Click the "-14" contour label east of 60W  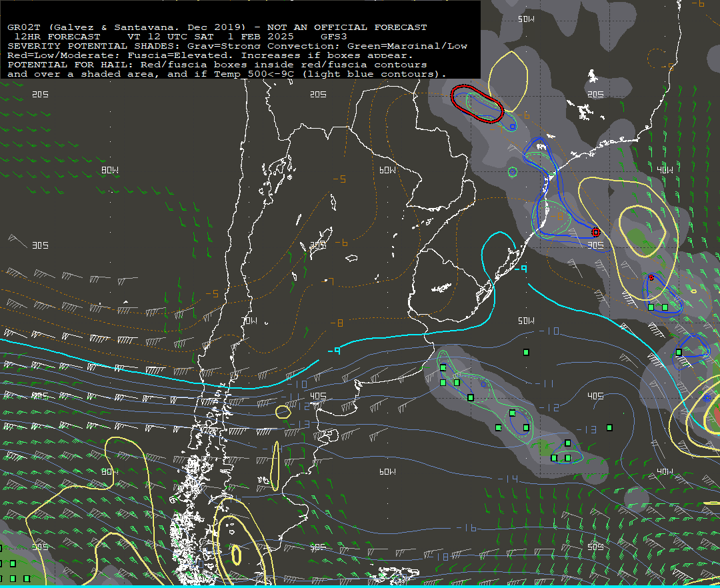(x=508, y=479)
